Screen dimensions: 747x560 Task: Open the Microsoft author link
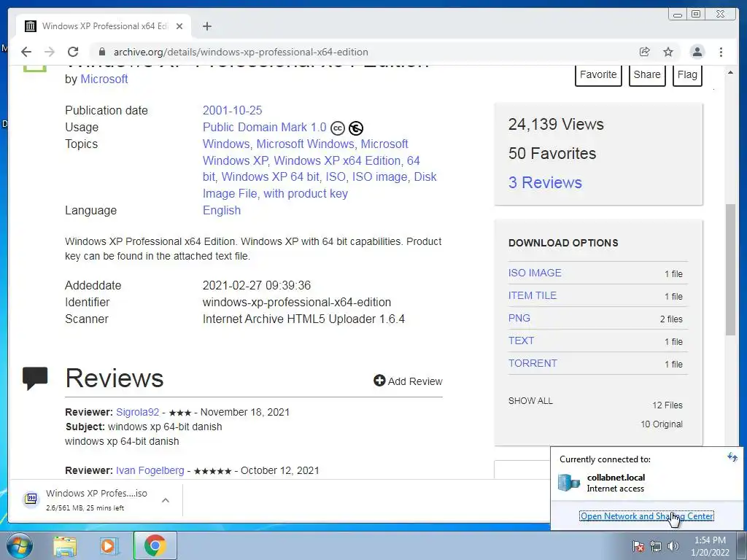pyautogui.click(x=104, y=79)
